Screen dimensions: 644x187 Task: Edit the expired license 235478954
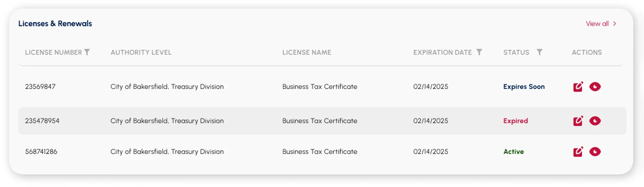(578, 121)
